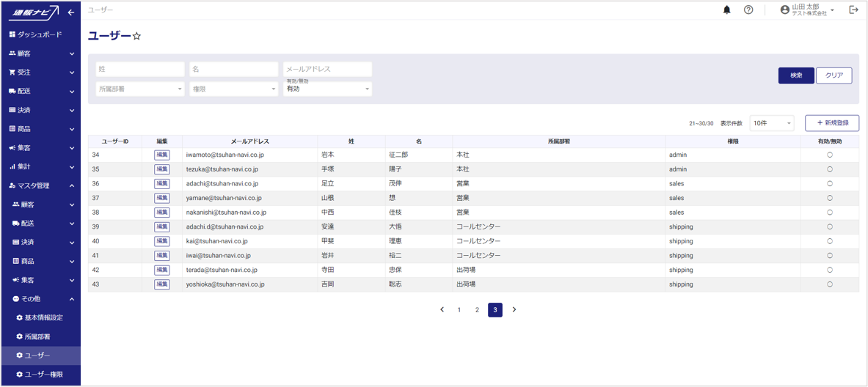This screenshot has width=868, height=387.
Task: Open the help question mark icon
Action: tap(748, 10)
